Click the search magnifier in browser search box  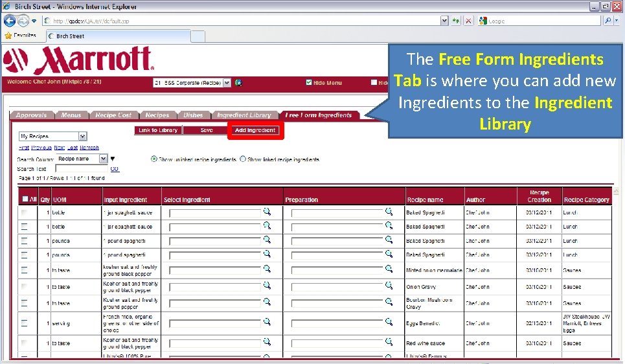pyautogui.click(x=608, y=21)
